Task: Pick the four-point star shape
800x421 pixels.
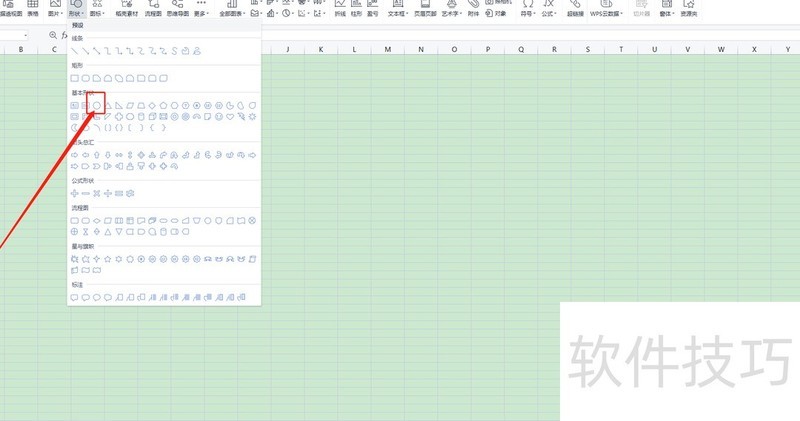Action: tap(96, 259)
